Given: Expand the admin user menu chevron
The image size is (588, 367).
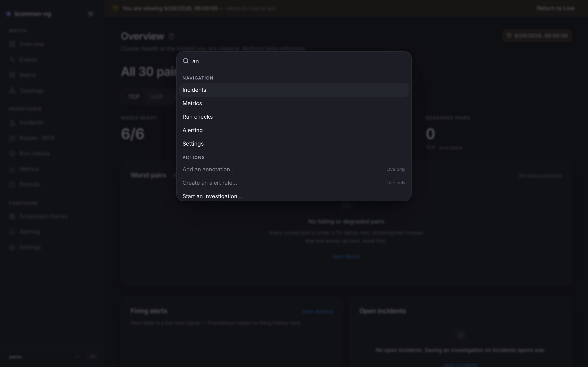Looking at the screenshot, I should tap(77, 357).
